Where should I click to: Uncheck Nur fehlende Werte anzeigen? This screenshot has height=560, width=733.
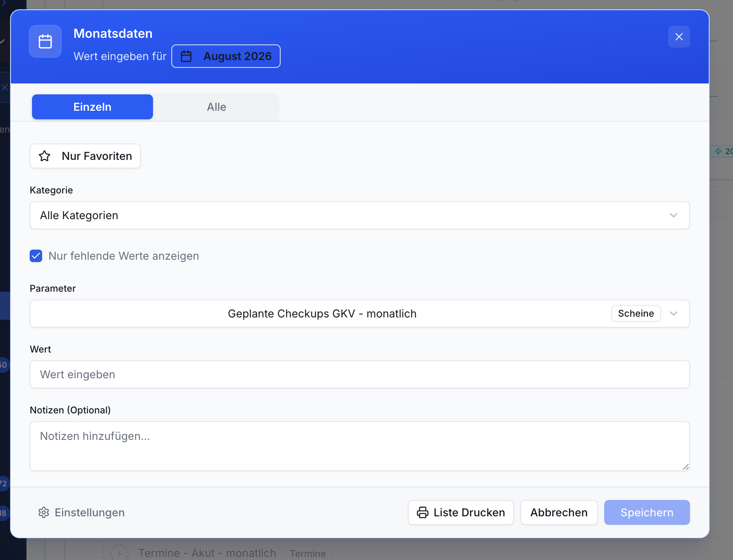click(36, 256)
